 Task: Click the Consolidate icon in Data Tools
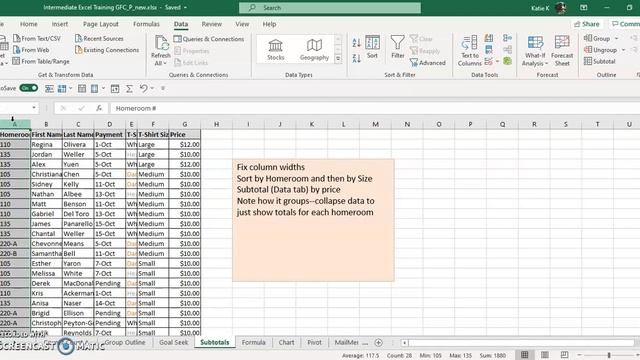pos(507,38)
